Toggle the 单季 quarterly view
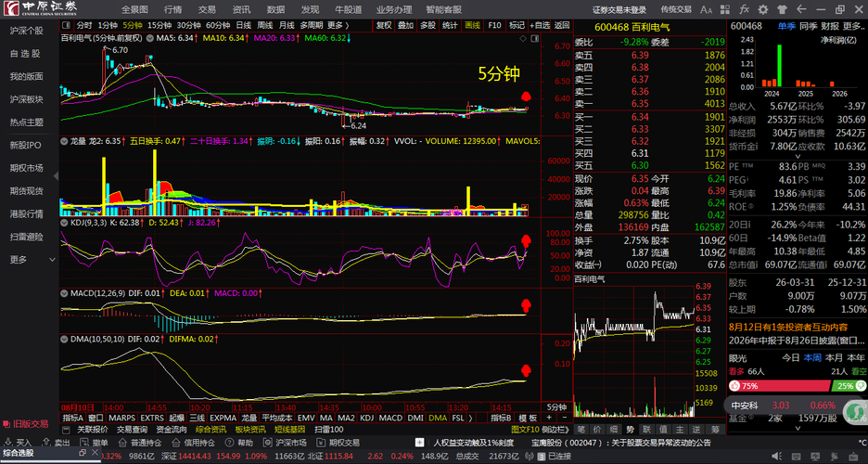The image size is (868, 464). point(786,26)
